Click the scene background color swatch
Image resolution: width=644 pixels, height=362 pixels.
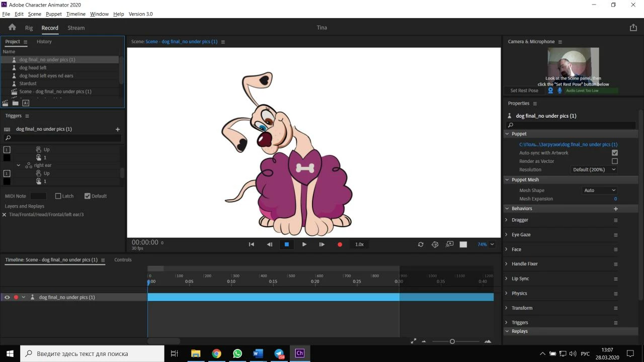tap(463, 244)
